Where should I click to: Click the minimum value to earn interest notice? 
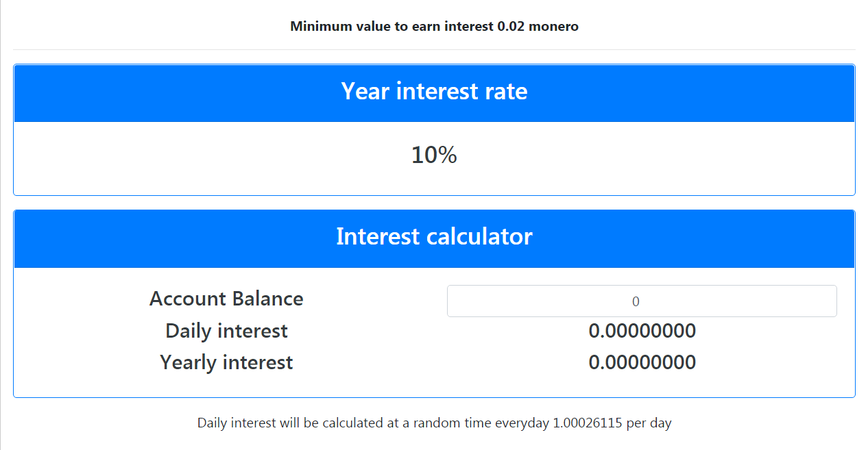tap(434, 27)
